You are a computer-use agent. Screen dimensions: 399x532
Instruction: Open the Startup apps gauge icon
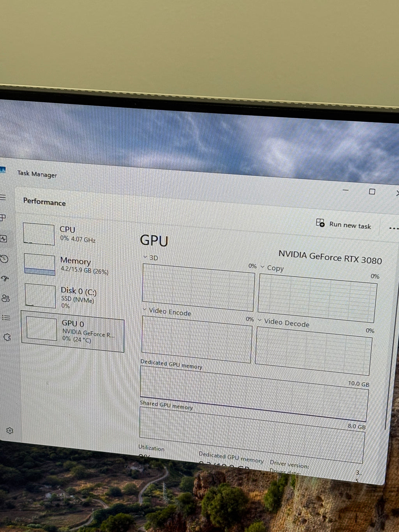pos(5,278)
